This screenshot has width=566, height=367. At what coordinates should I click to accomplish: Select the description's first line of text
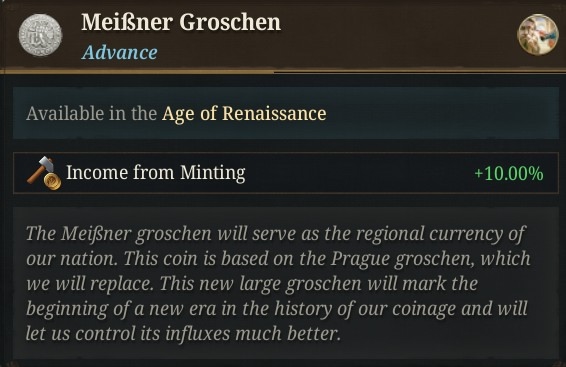coord(276,234)
